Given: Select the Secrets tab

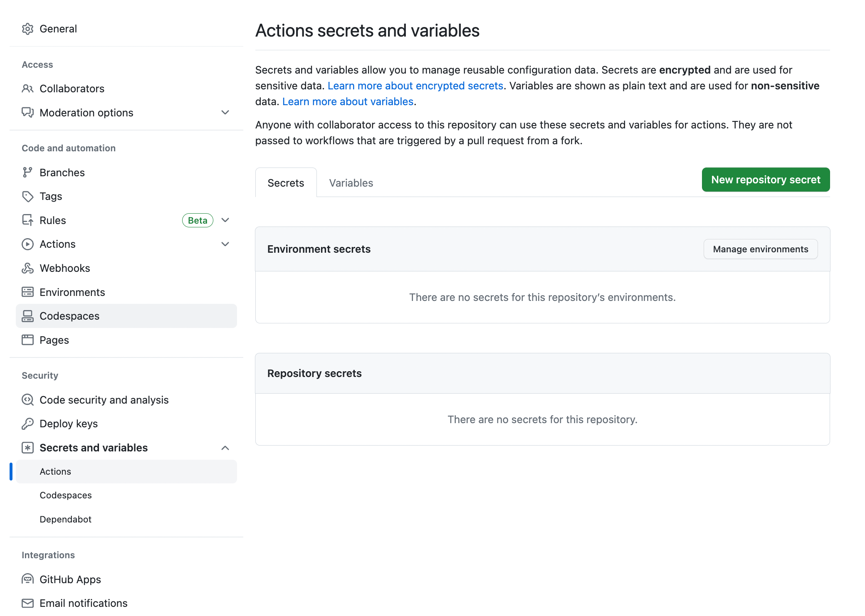Looking at the screenshot, I should pyautogui.click(x=286, y=183).
